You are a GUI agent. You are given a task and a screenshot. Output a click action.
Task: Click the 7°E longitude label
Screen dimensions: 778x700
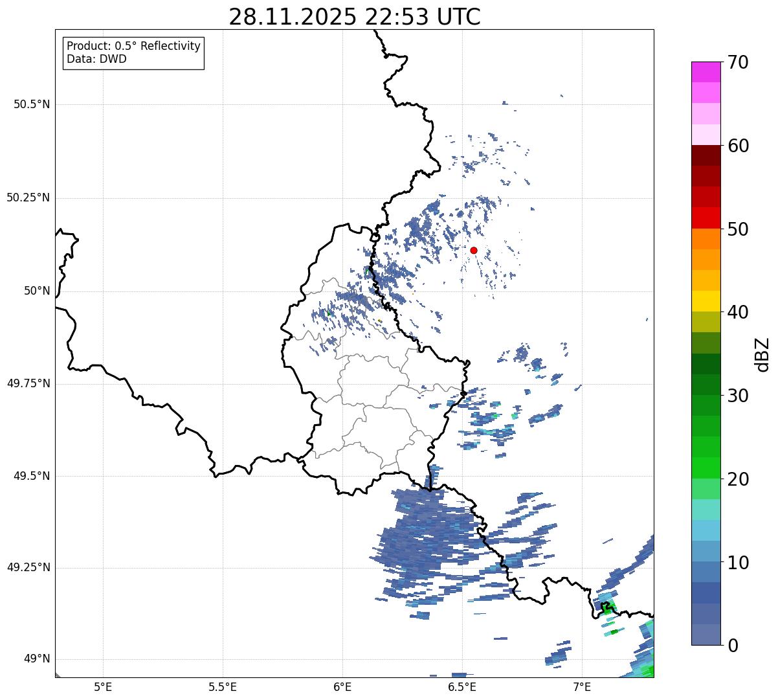582,687
